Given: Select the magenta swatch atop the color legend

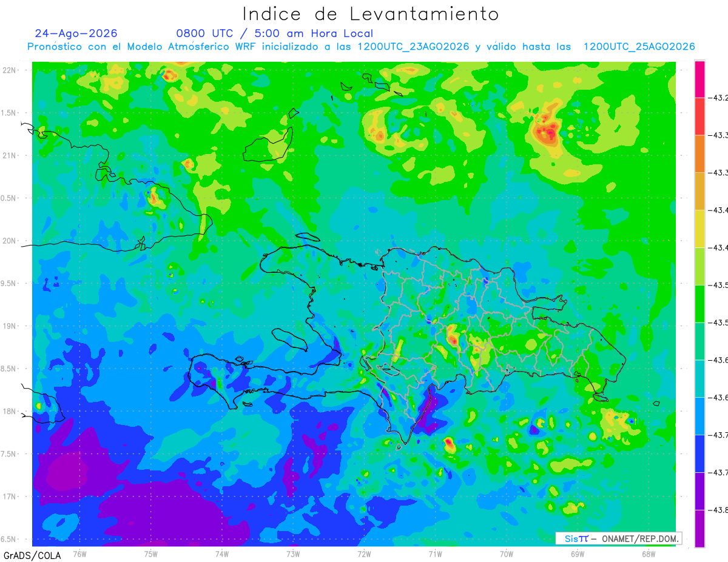Looking at the screenshot, I should (699, 79).
